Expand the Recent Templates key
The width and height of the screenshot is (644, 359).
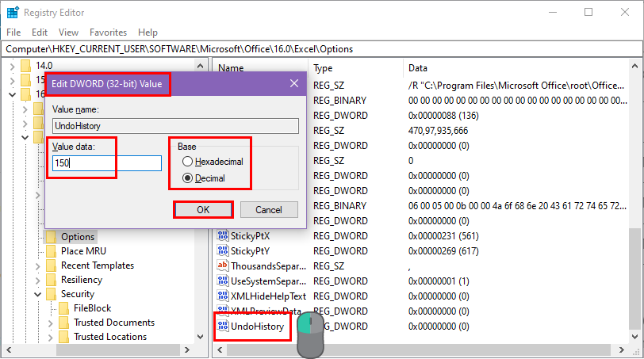pyautogui.click(x=38, y=266)
